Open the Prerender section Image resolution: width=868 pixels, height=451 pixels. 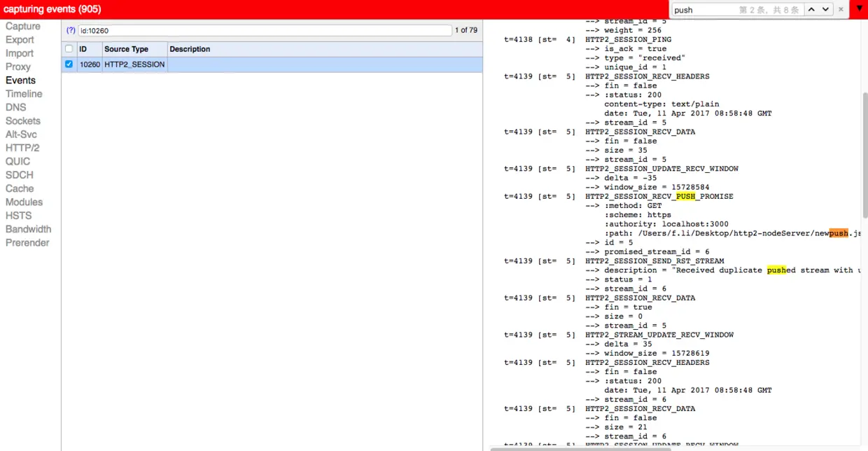tap(27, 242)
